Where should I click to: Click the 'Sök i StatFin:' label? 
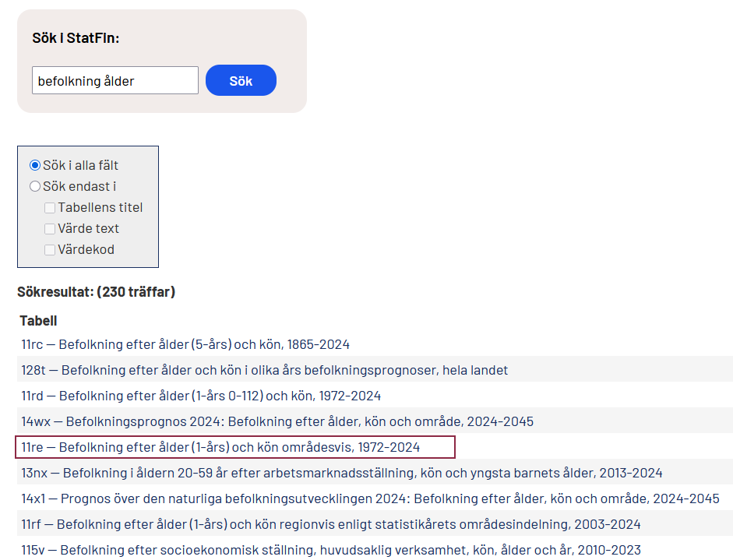tap(76, 37)
